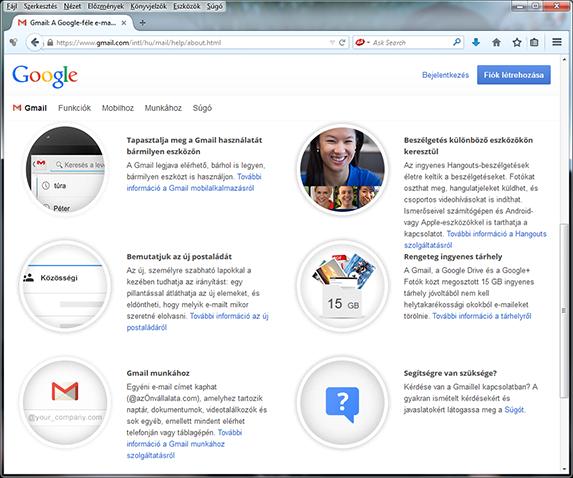Screen dimensions: 573x478
Task: Click the Hangouts smiling woman picture
Action: coord(342,169)
